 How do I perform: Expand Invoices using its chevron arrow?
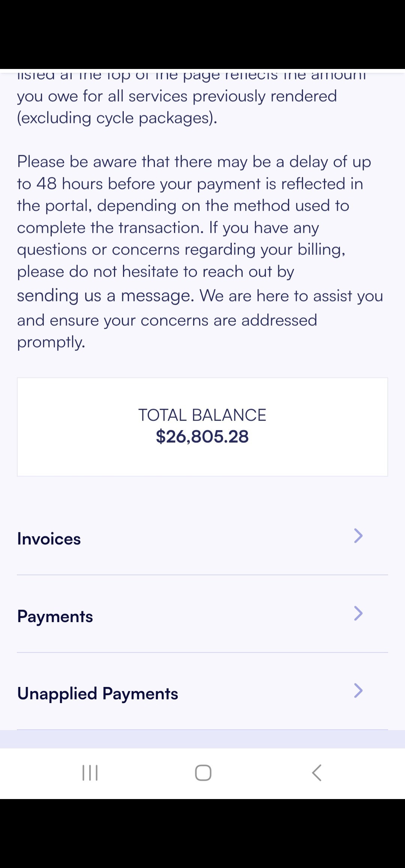point(358,536)
